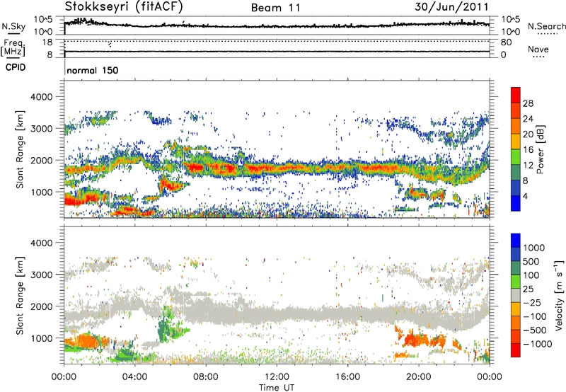Click the 'N.Search' legend label

pos(546,26)
